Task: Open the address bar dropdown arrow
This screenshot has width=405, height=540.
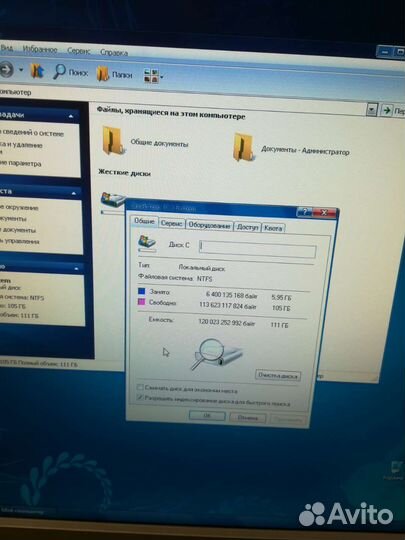Action: (x=372, y=110)
